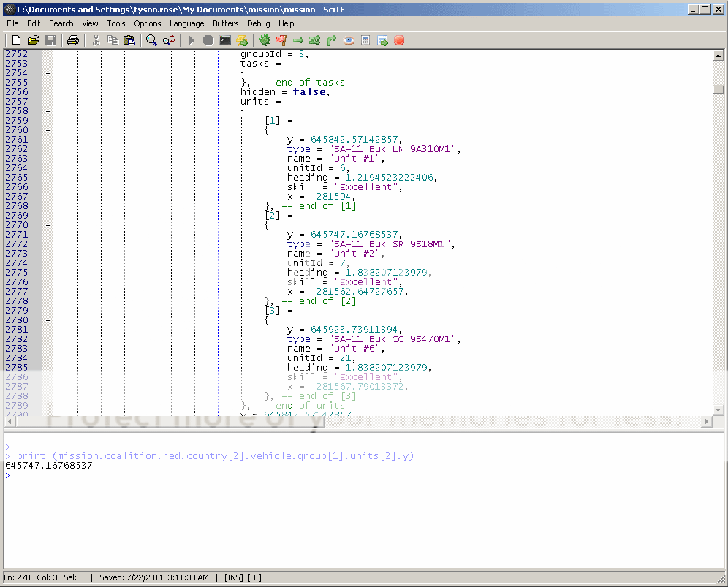Click the vertical scrollbar down arrow
Viewport: 728px width, 587px height.
[x=718, y=409]
